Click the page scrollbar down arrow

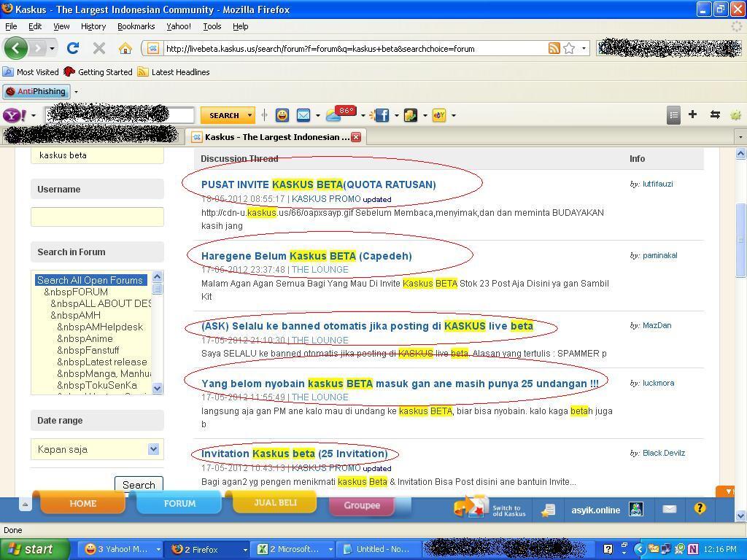[x=740, y=516]
